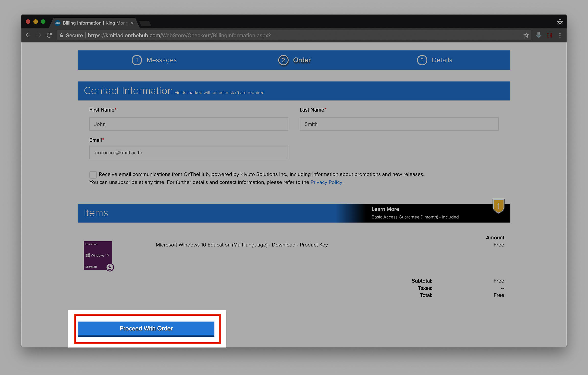The width and height of the screenshot is (588, 375).
Task: Reload the billing information page
Action: tap(49, 35)
